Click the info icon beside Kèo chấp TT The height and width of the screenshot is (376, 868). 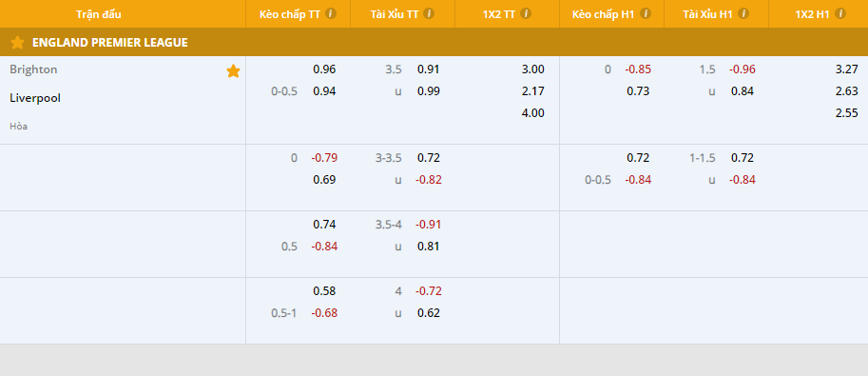331,14
